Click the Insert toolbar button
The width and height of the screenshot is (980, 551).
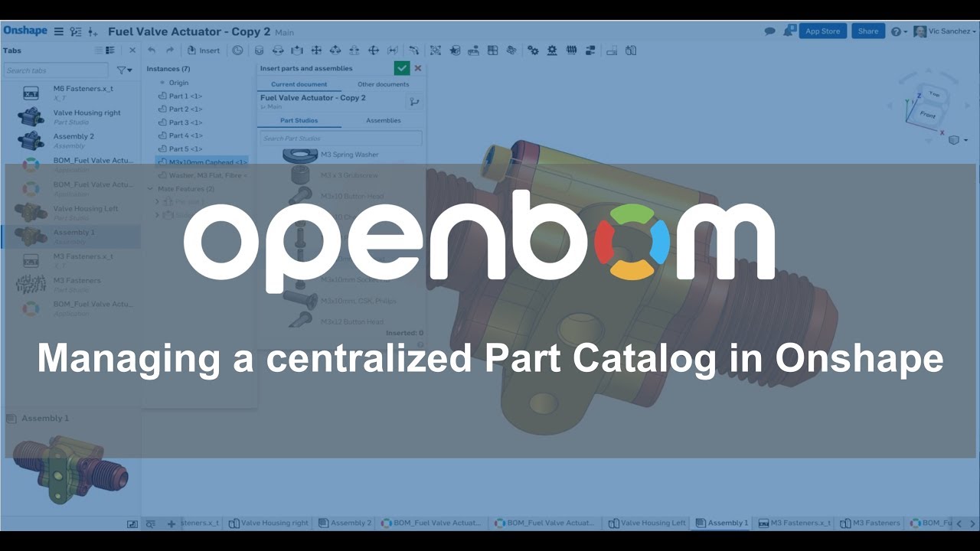204,51
